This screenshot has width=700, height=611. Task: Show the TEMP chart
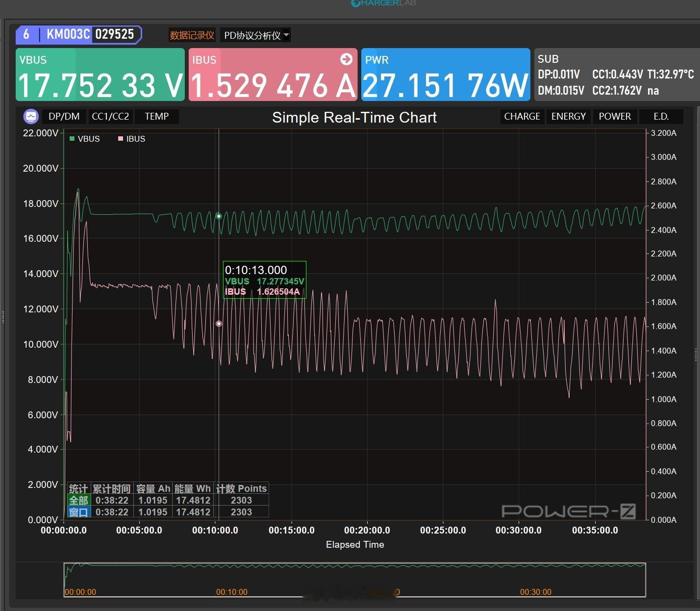point(157,117)
